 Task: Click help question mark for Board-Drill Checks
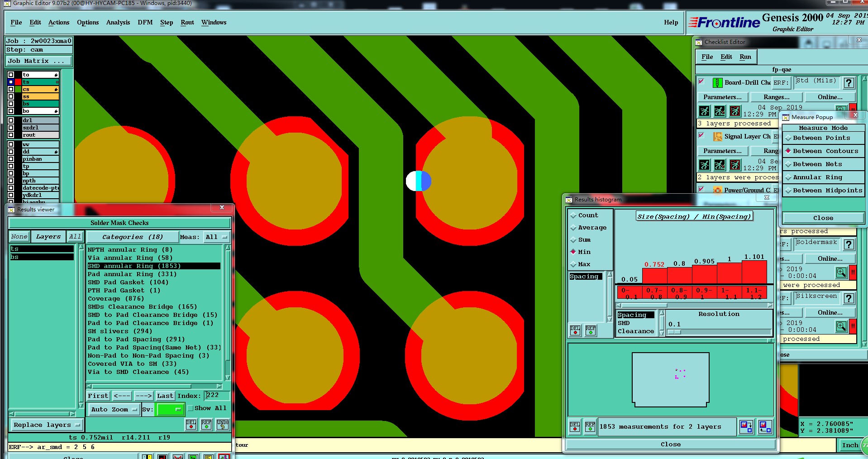[x=849, y=83]
